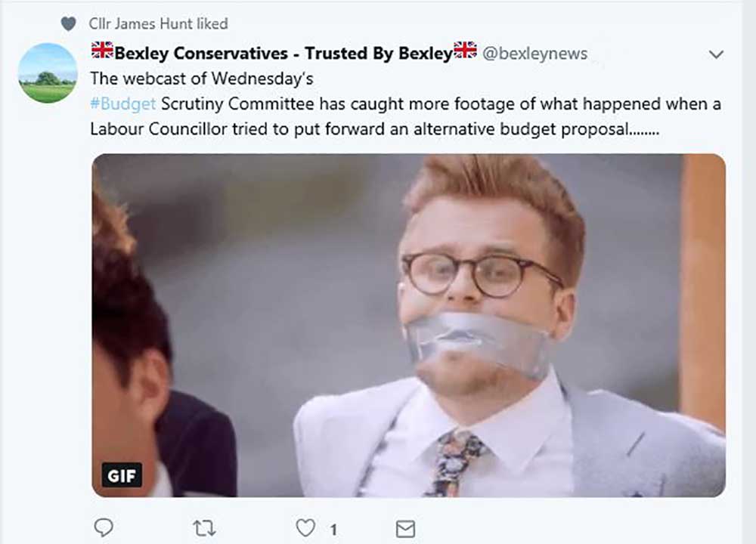Click the envelope direct message icon
The height and width of the screenshot is (544, 756).
(x=406, y=528)
